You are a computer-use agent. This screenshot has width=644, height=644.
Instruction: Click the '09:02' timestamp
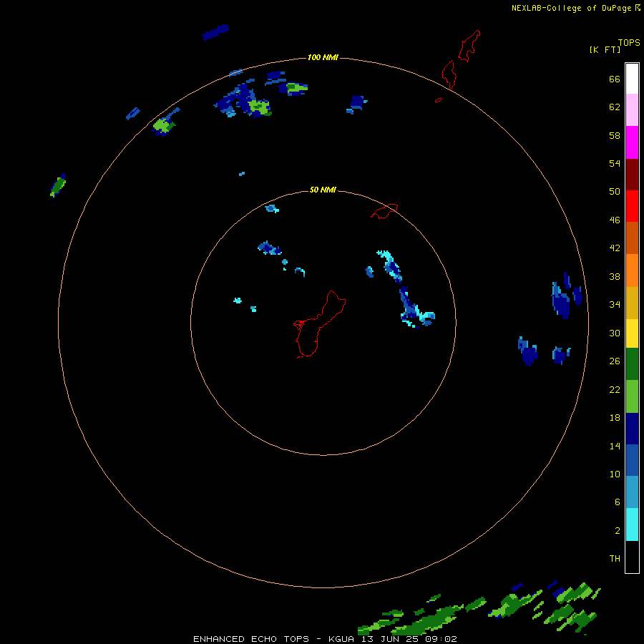pos(442,639)
